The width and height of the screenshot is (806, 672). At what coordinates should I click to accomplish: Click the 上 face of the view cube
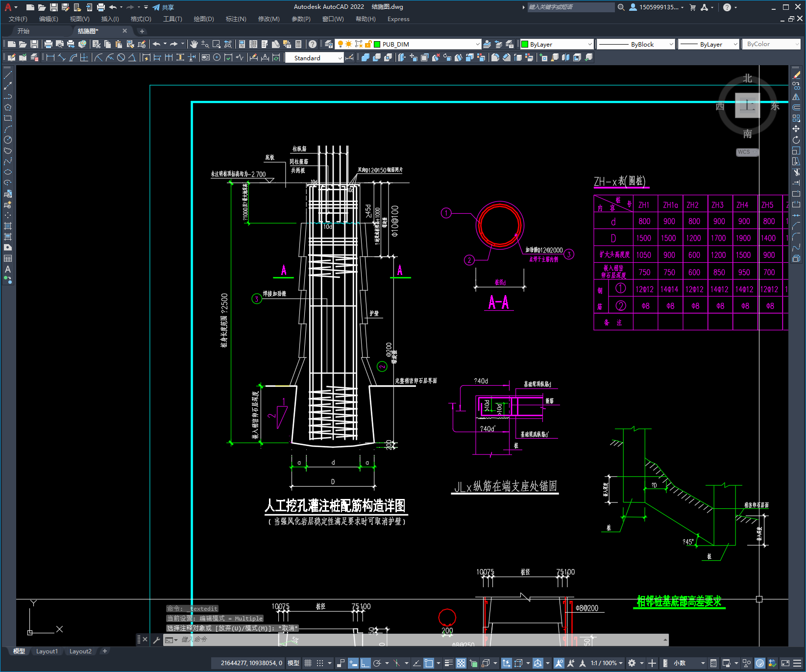[747, 105]
